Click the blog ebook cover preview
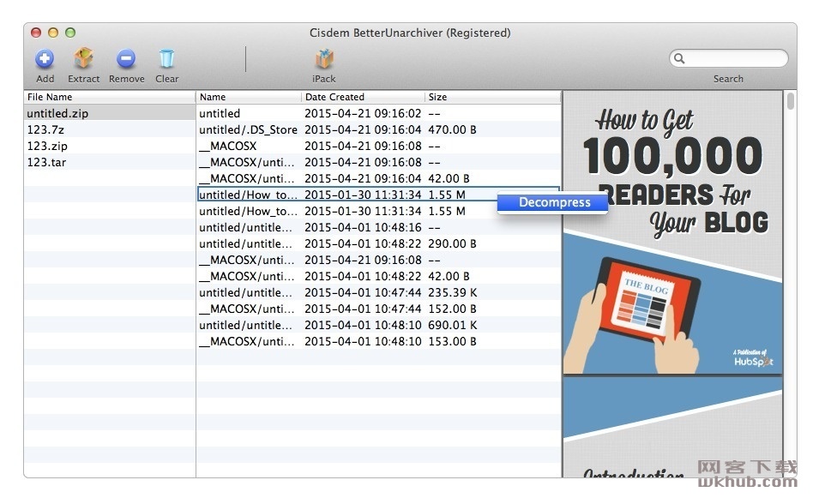The height and width of the screenshot is (504, 819). coord(672,232)
